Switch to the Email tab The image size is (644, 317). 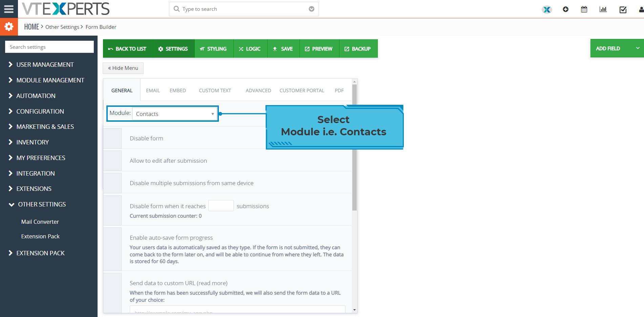[x=153, y=90]
